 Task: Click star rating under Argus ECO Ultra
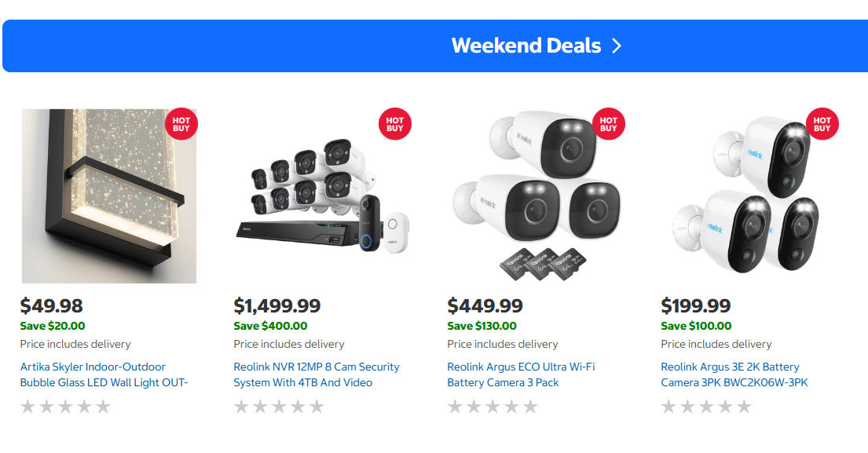click(x=493, y=407)
